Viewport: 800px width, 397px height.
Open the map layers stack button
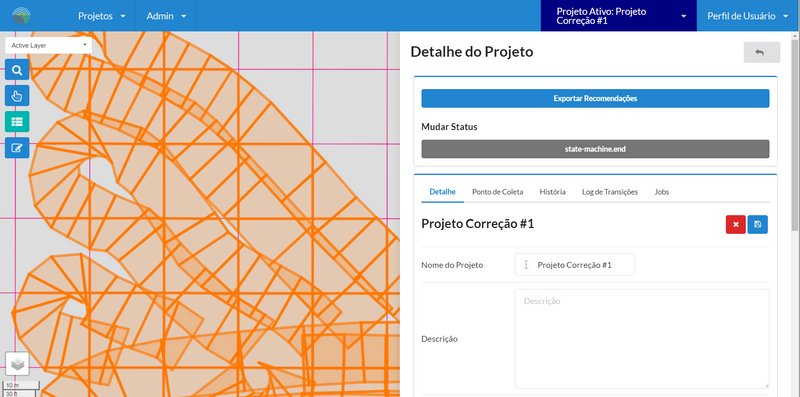(17, 364)
